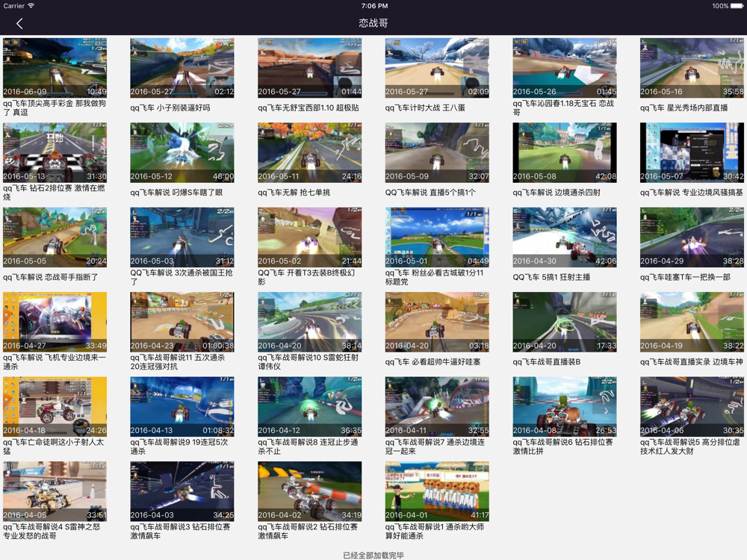The width and height of the screenshot is (747, 560).
Task: Open thumbnail with duration 20:24
Action: tap(55, 237)
